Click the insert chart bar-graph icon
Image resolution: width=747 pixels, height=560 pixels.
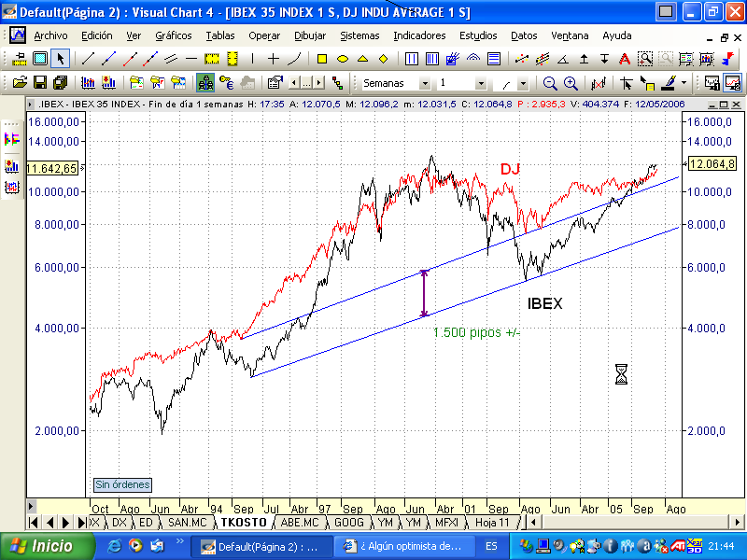[88, 83]
